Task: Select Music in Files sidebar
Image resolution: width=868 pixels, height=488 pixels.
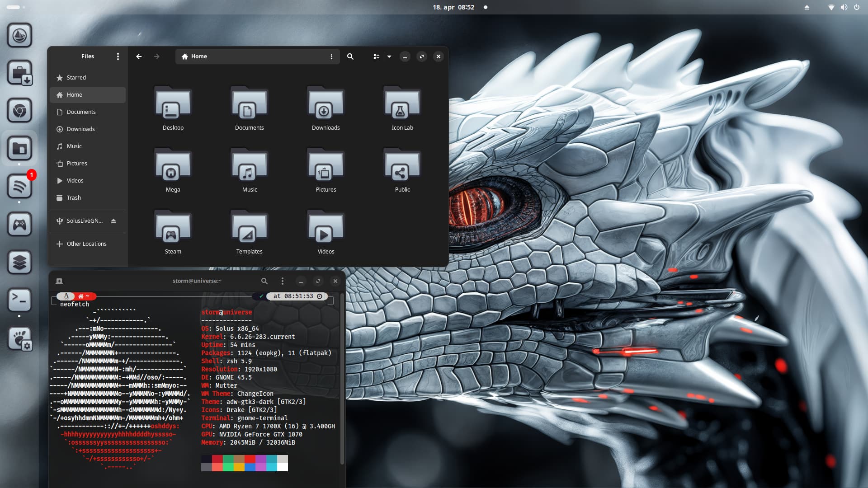Action: point(88,146)
